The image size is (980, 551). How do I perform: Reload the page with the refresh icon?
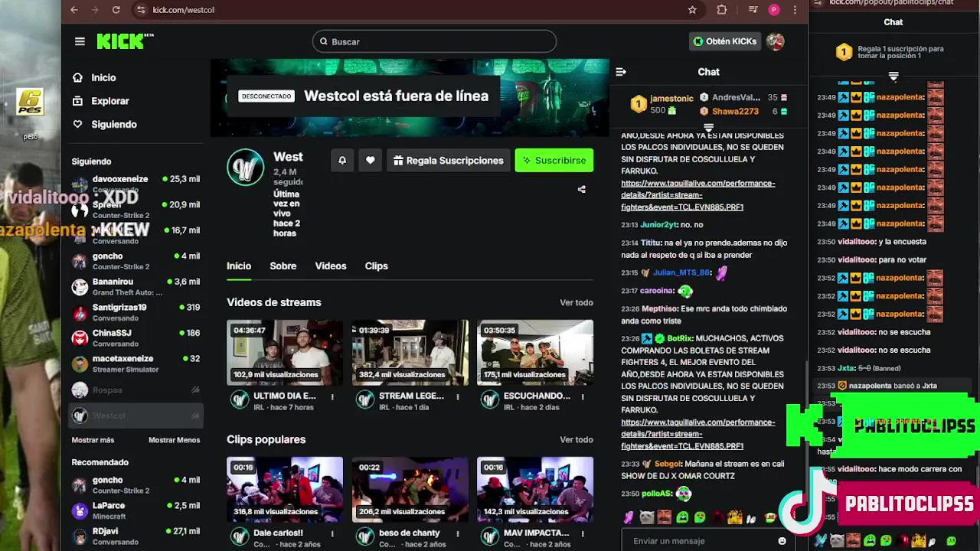pyautogui.click(x=116, y=10)
